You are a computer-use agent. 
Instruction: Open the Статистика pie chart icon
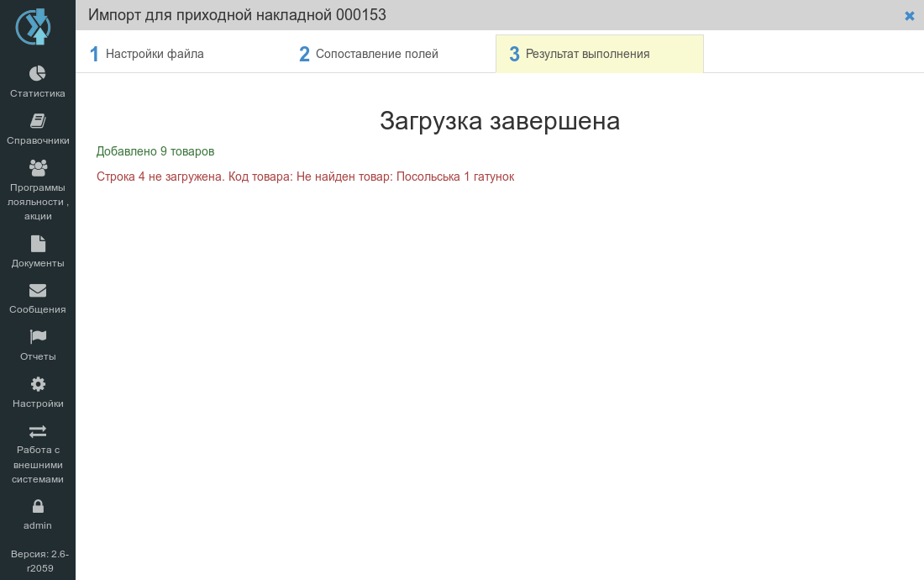[x=38, y=73]
